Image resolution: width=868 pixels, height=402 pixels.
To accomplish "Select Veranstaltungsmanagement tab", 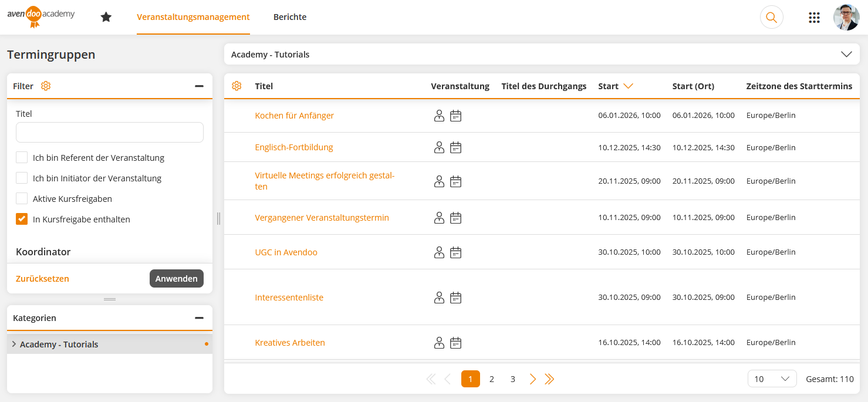I will pyautogui.click(x=193, y=17).
